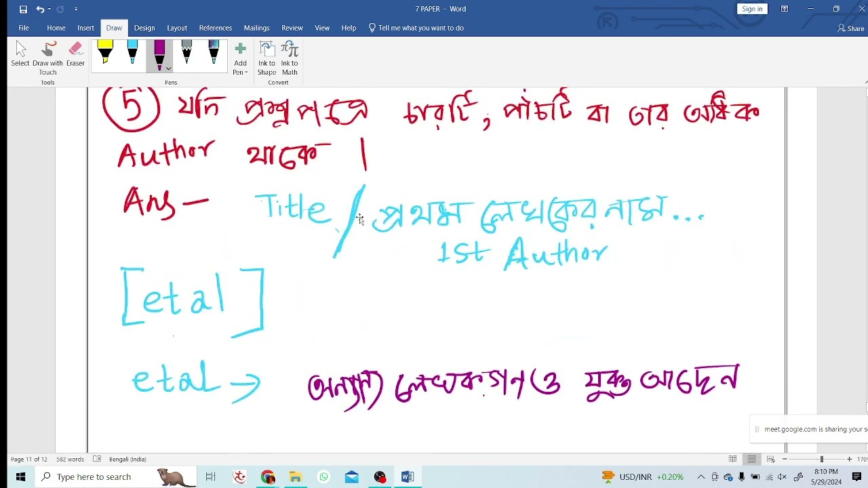Screen dimensions: 868x488
Task: Open the Add Pen dropdown
Action: pos(240,58)
